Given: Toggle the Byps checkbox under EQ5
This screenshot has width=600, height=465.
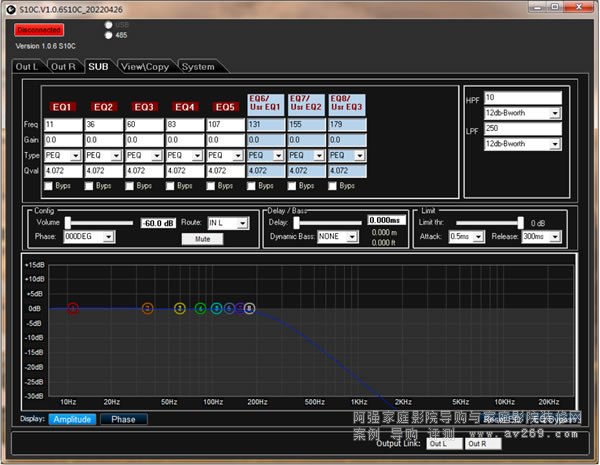Looking at the screenshot, I should (x=213, y=185).
